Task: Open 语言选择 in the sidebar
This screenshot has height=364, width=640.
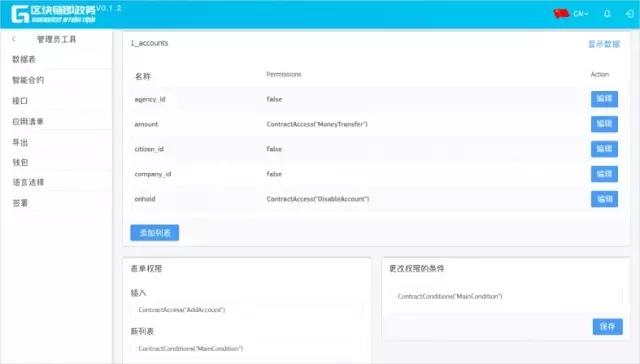Action: (x=28, y=182)
